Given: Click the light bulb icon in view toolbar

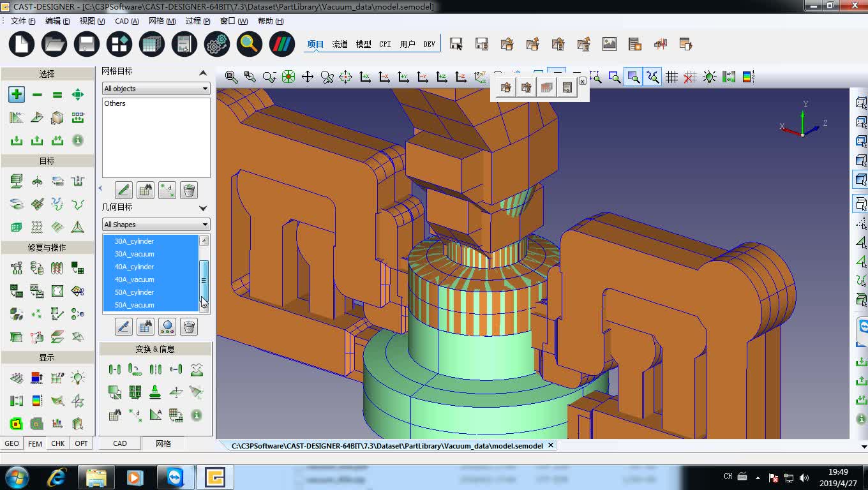Looking at the screenshot, I should click(709, 77).
